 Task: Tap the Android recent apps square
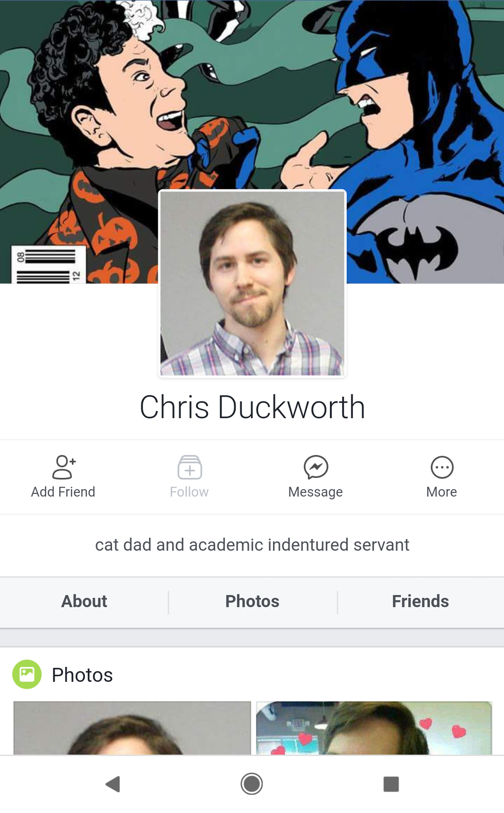pyautogui.click(x=391, y=784)
